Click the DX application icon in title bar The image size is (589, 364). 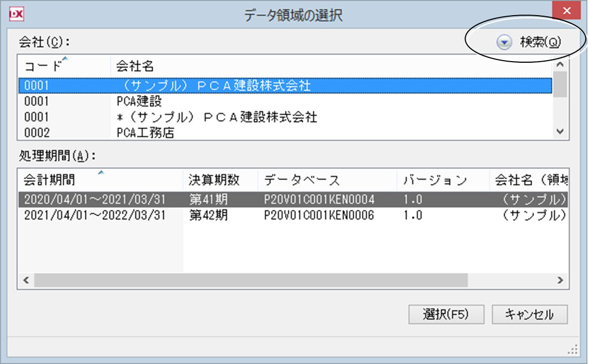coord(17,15)
